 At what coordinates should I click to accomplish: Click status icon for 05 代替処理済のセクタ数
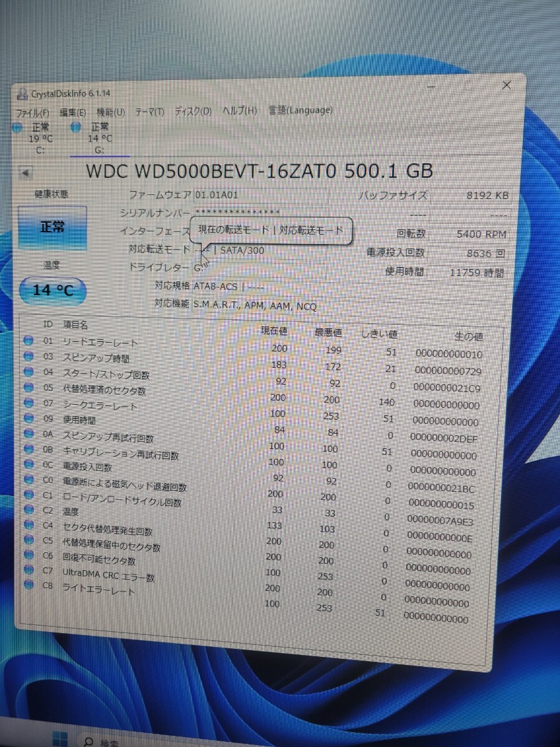coord(28,387)
